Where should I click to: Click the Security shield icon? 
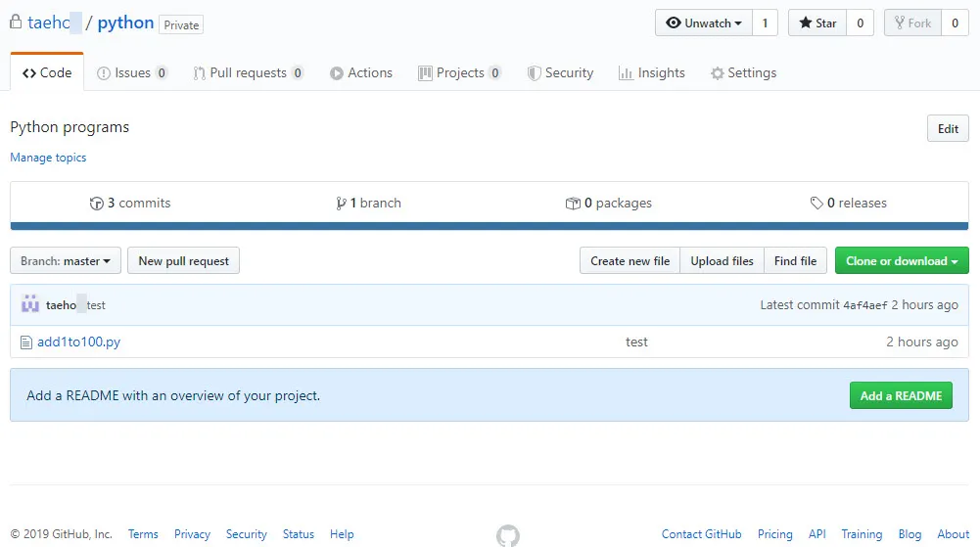click(x=534, y=73)
